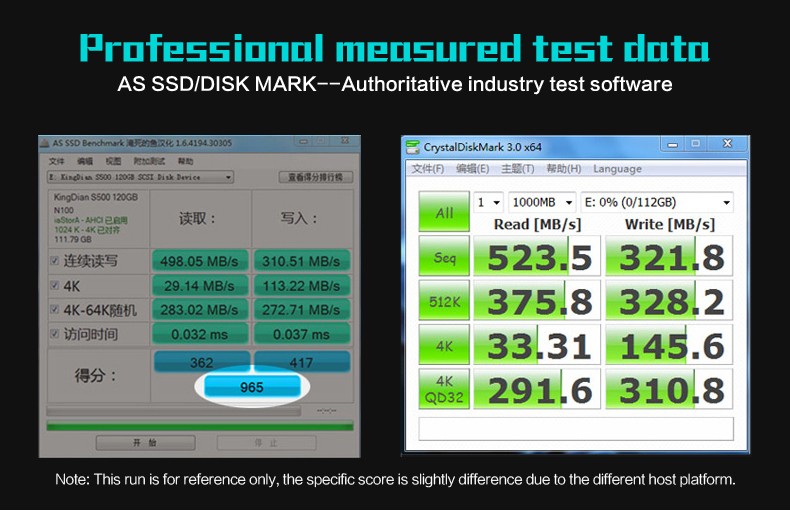Click the 283.02 MB/s random read value
The image size is (790, 513).
tap(200, 309)
